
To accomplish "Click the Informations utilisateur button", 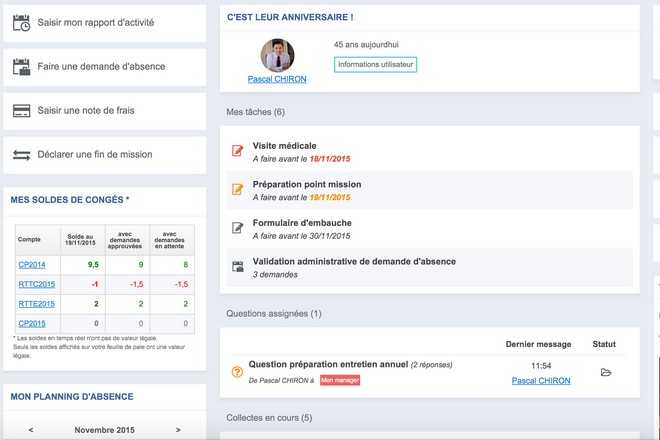I will (375, 65).
